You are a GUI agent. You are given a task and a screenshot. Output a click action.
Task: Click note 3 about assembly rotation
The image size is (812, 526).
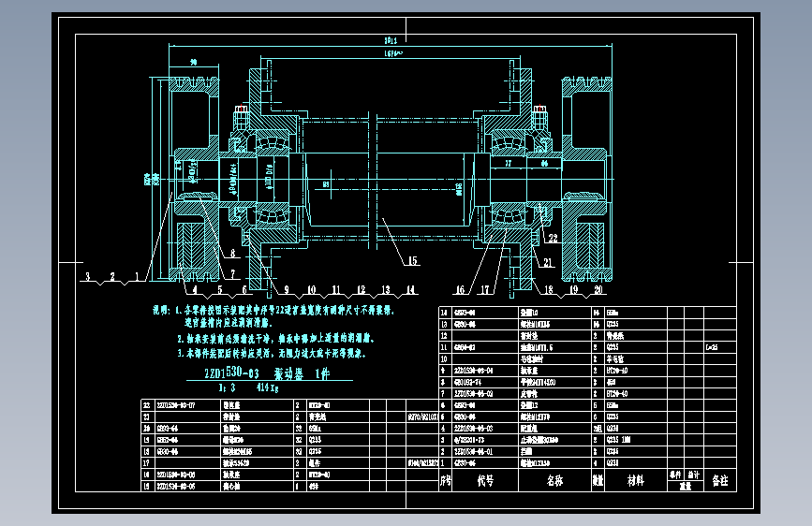[272, 354]
